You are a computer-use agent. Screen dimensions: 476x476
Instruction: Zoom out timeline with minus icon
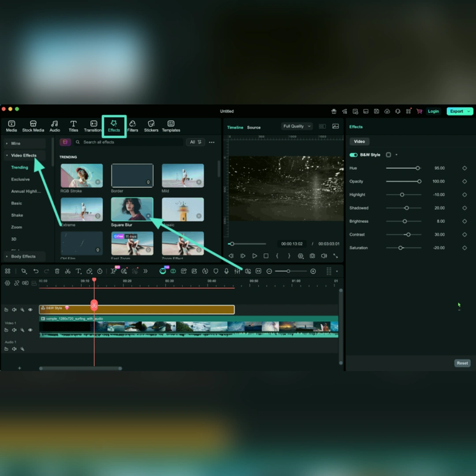point(269,271)
